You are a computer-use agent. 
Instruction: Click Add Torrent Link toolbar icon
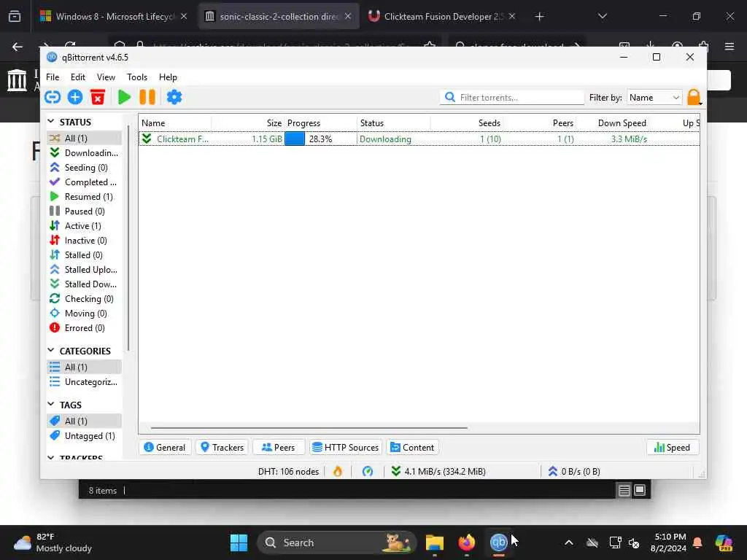click(x=53, y=97)
